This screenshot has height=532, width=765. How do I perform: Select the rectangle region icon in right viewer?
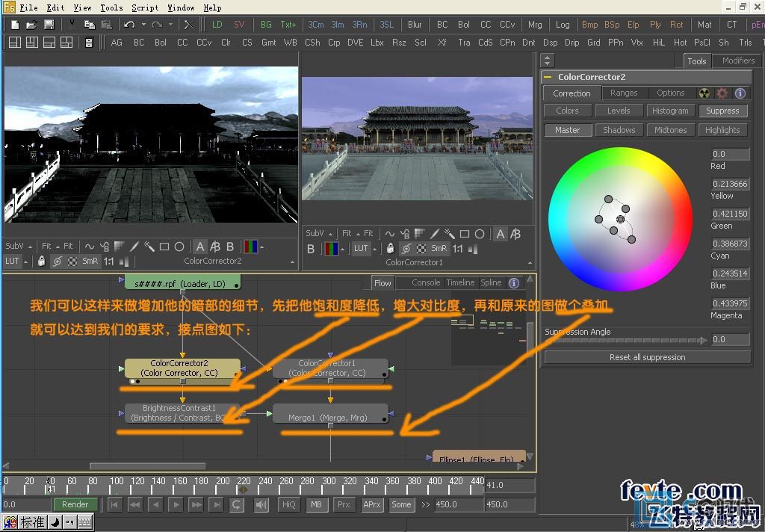pyautogui.click(x=465, y=234)
